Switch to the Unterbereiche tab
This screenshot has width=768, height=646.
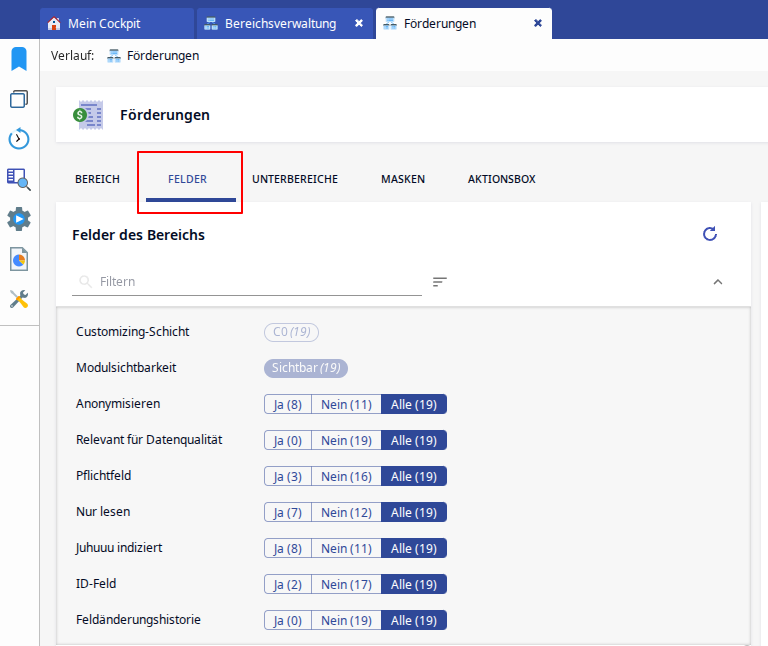coord(295,180)
